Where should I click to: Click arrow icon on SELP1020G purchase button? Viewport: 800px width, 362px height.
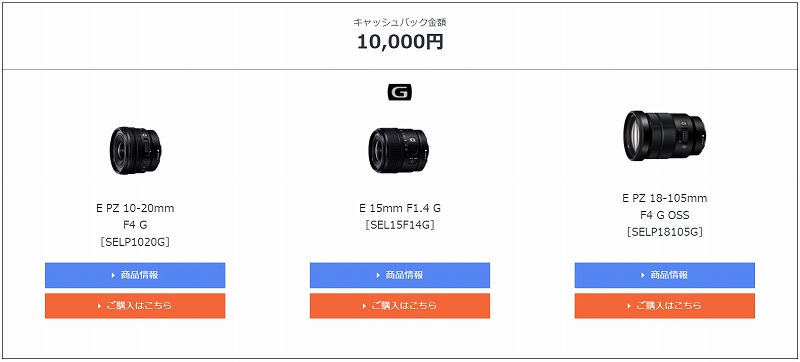coord(100,306)
